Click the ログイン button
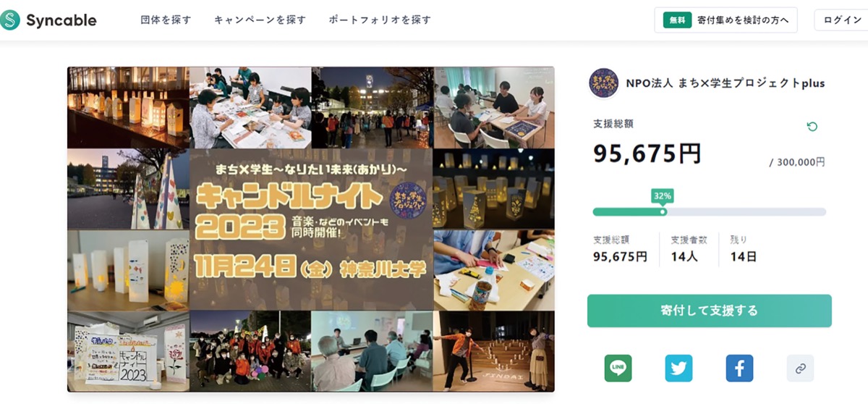Viewport: 868px width, 404px height. pyautogui.click(x=842, y=20)
